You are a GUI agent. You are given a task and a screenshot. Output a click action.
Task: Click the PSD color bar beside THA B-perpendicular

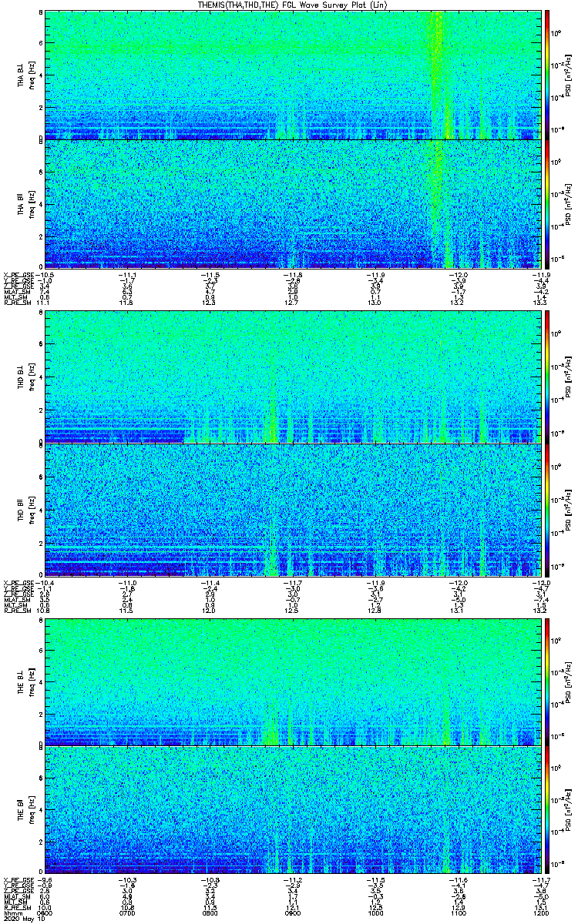click(547, 75)
